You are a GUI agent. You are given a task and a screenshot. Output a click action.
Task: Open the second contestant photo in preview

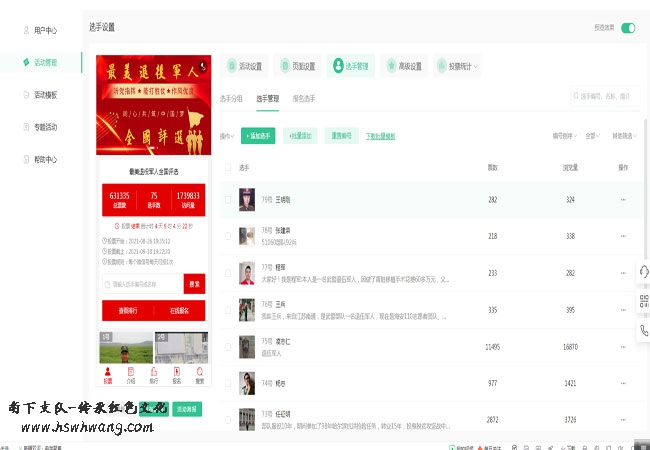pyautogui.click(x=182, y=347)
